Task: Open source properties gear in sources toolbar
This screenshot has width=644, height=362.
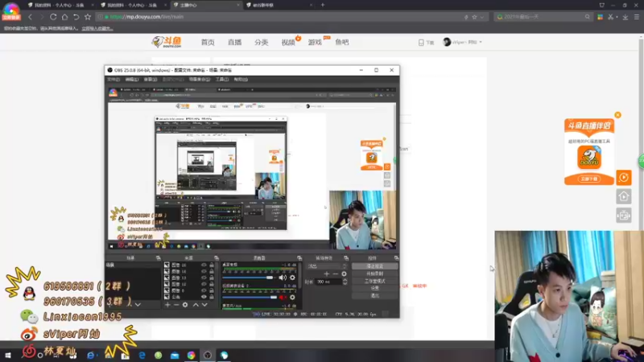Action: [185, 305]
